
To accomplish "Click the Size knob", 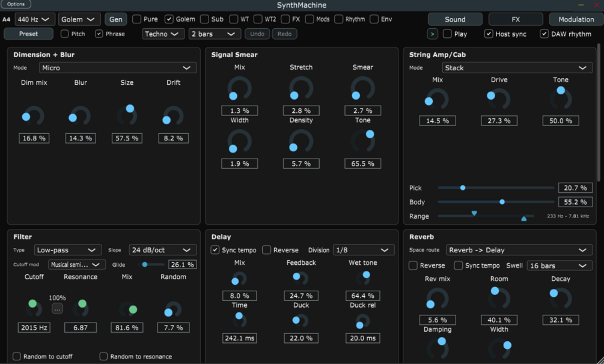I will (127, 115).
